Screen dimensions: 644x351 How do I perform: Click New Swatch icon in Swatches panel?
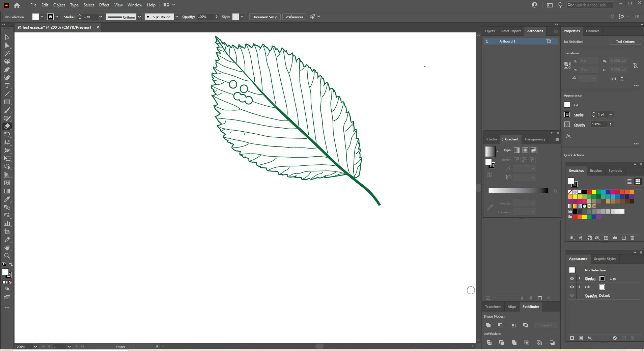[624, 238]
